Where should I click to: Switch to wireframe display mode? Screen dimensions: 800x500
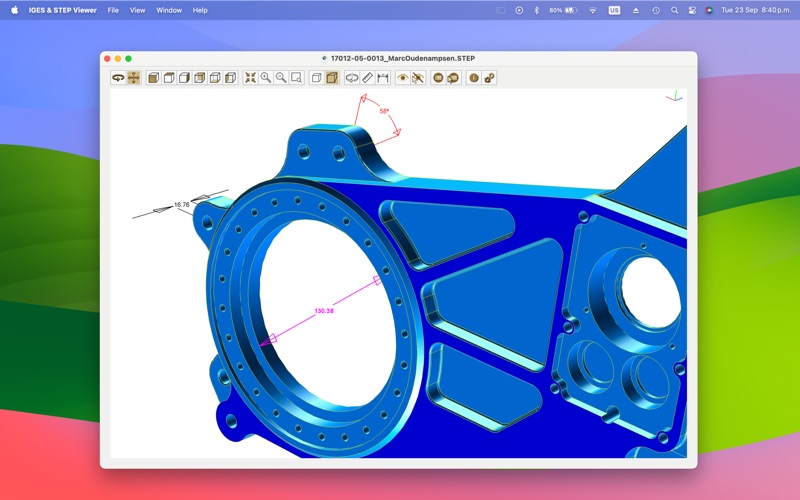316,78
